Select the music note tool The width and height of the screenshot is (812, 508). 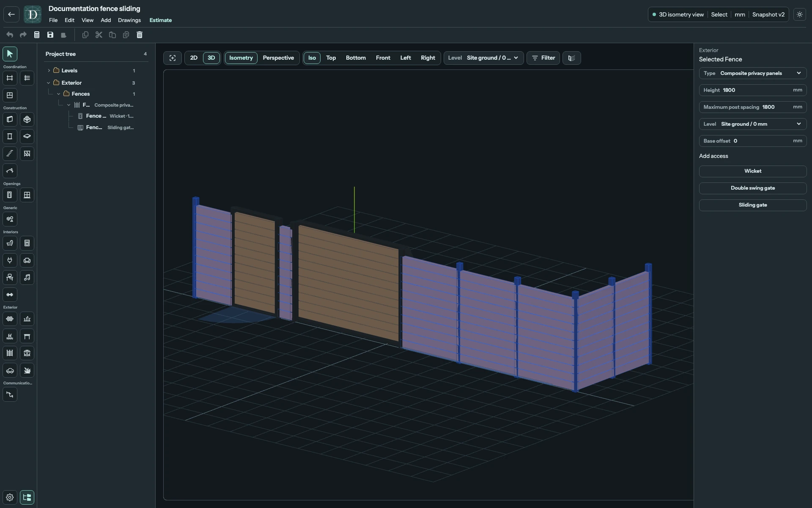tap(27, 278)
